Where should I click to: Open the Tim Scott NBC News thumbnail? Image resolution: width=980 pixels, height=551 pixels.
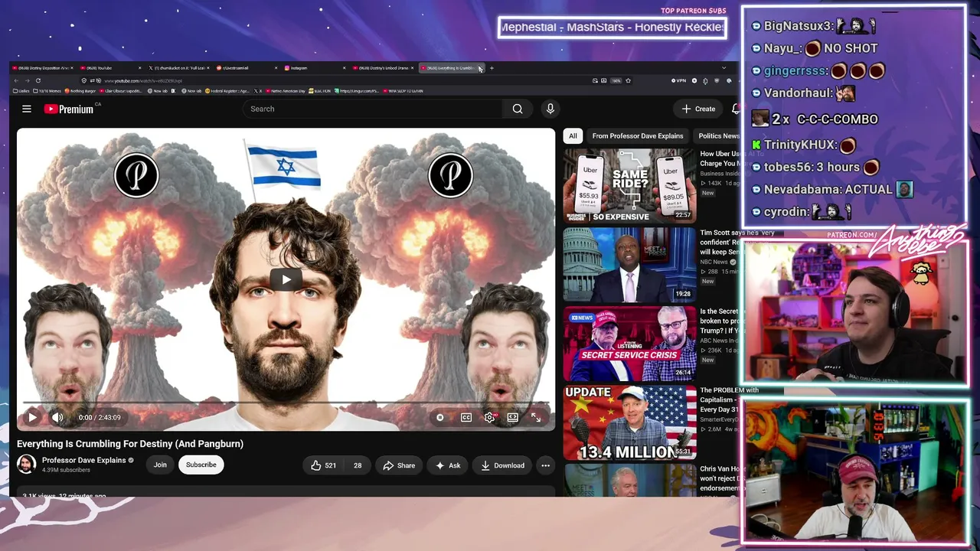pyautogui.click(x=629, y=265)
